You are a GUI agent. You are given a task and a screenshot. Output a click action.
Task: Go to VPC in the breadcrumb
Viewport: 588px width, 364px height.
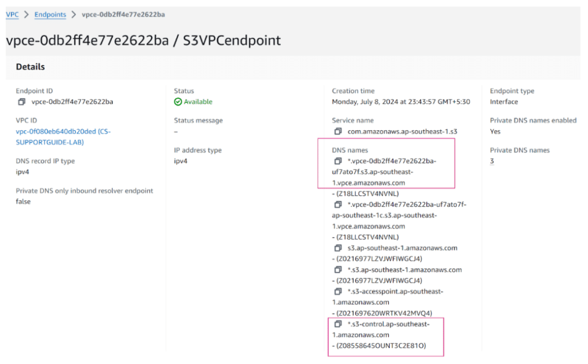pos(12,14)
